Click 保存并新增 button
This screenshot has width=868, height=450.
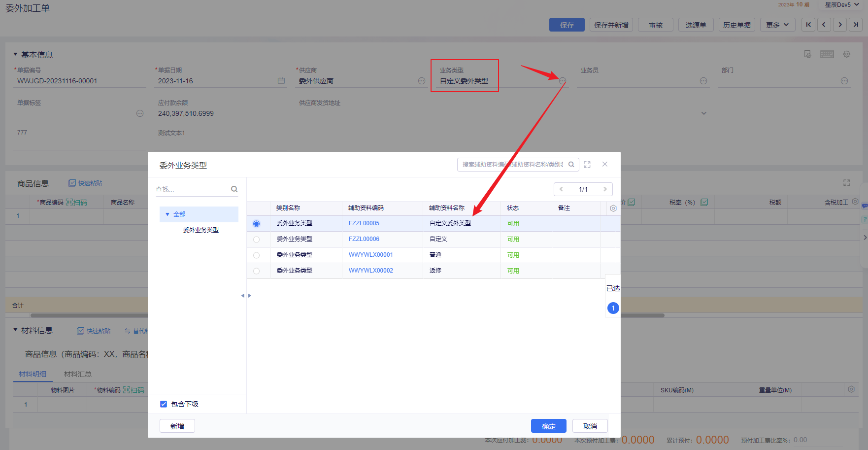tap(611, 25)
